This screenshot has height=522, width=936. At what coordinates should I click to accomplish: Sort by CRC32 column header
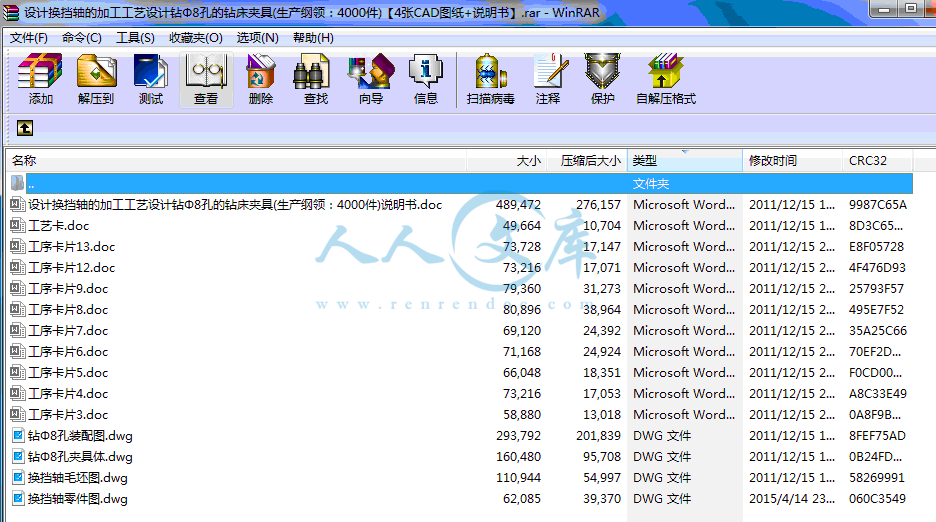(877, 161)
